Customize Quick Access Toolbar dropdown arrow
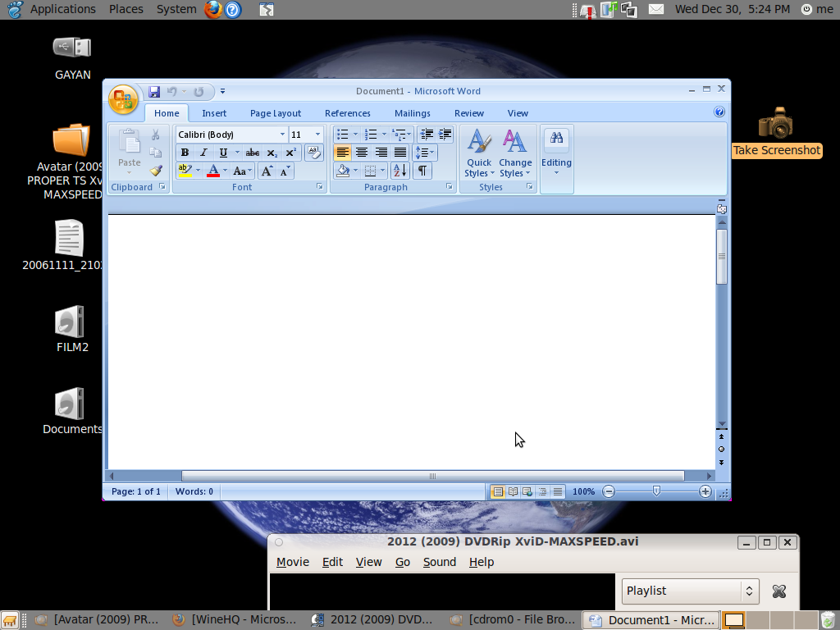This screenshot has width=840, height=630. pyautogui.click(x=223, y=92)
